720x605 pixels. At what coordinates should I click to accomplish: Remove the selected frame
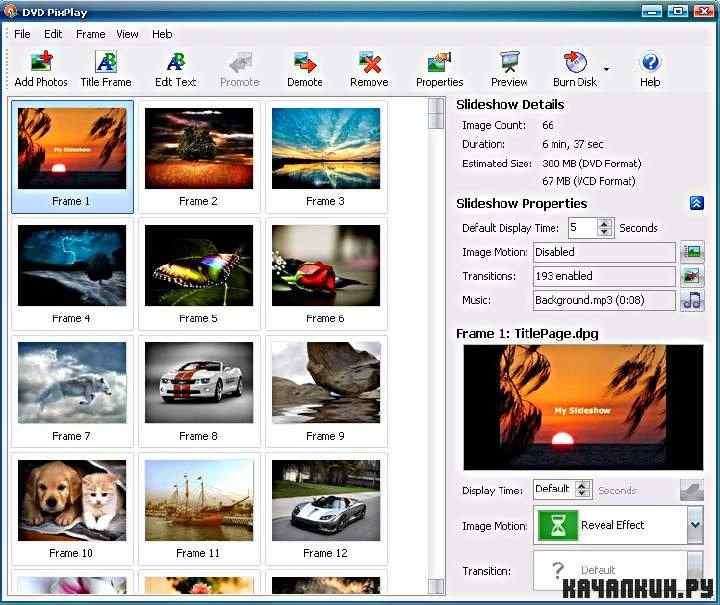coord(369,69)
